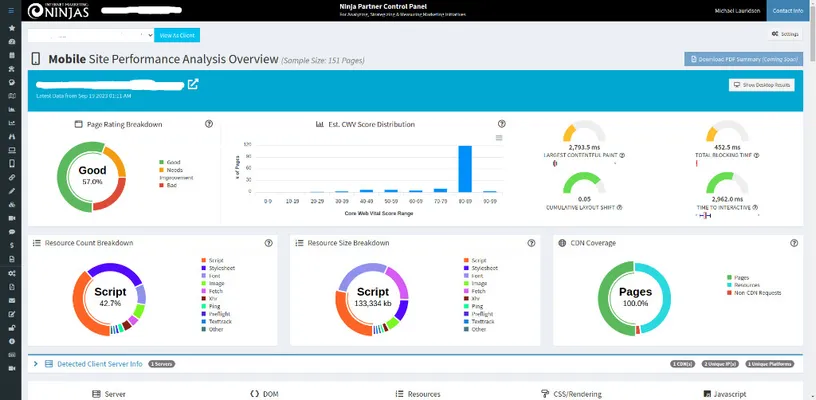The height and width of the screenshot is (400, 816).
Task: Click the envelope mail sidebar icon
Action: coord(11,300)
